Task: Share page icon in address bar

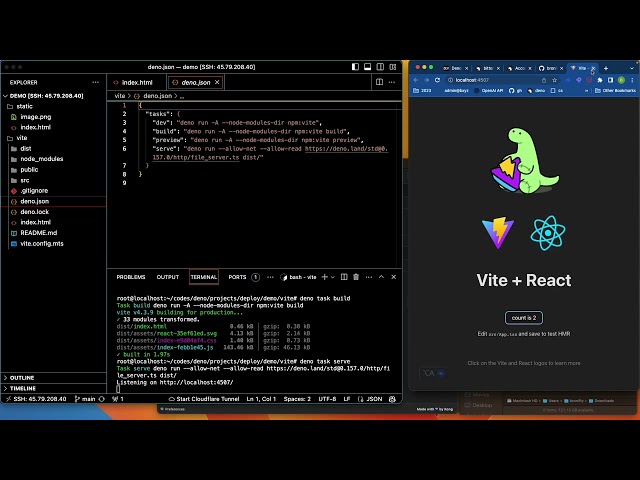Action: 544,80
